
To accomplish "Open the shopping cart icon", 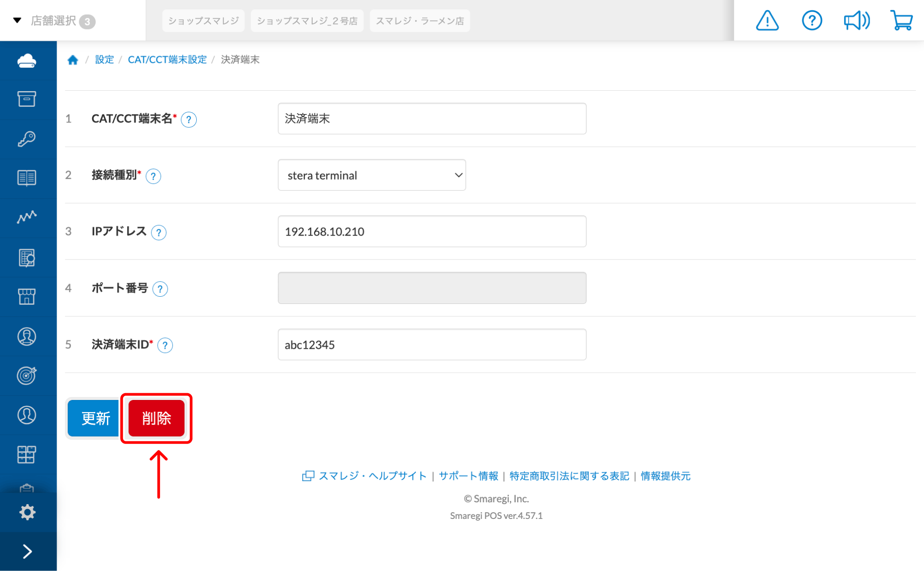I will point(901,21).
